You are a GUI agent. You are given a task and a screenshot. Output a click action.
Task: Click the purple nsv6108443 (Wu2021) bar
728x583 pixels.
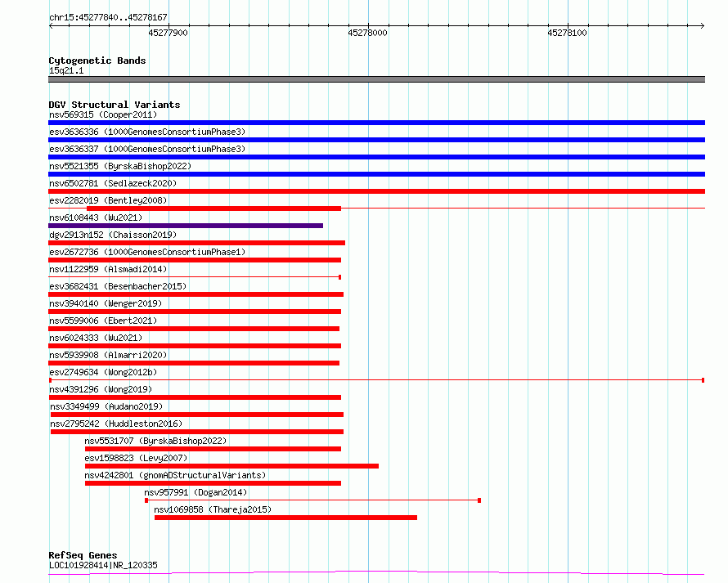click(x=186, y=226)
